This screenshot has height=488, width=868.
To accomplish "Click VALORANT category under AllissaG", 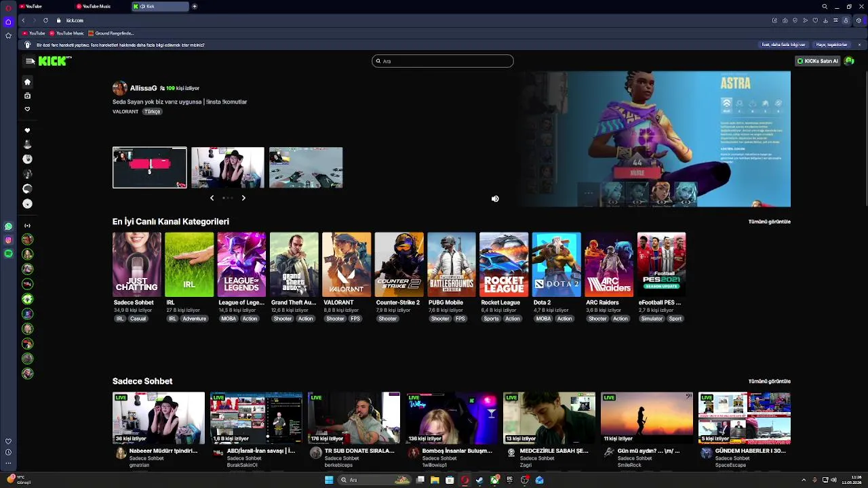I will pos(125,112).
